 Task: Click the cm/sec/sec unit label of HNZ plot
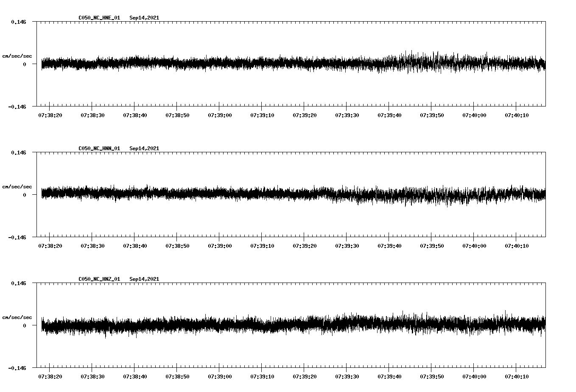tap(17, 317)
